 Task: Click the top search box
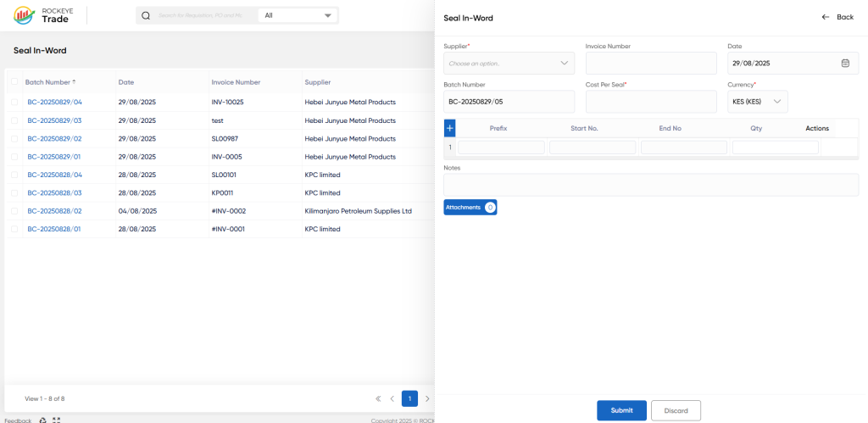click(200, 15)
